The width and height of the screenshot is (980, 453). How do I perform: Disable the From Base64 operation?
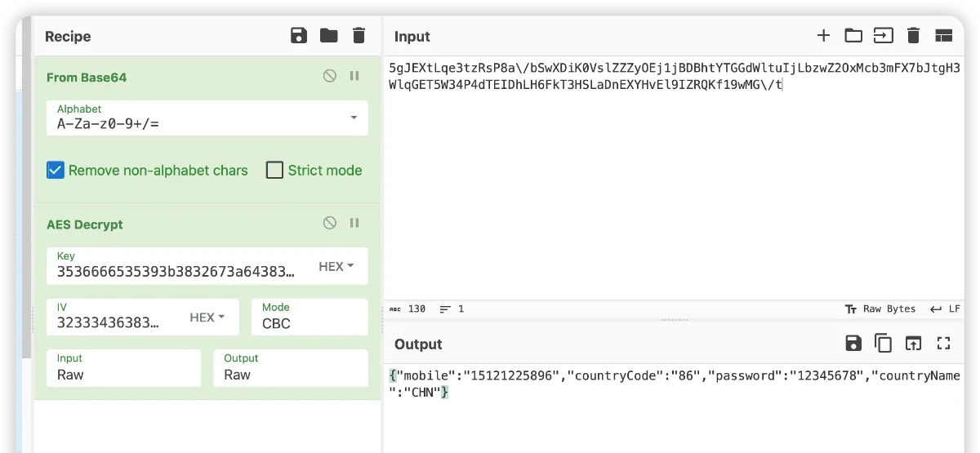coord(330,76)
